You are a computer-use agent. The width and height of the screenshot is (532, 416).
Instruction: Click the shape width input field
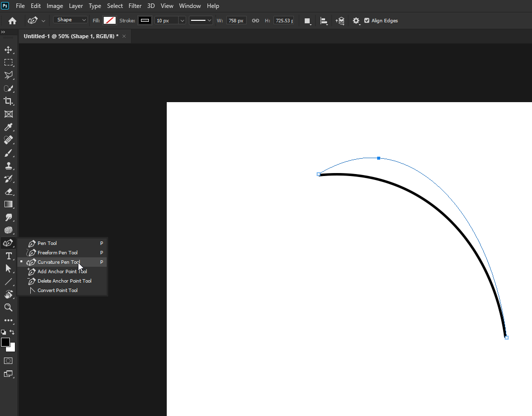tap(236, 21)
